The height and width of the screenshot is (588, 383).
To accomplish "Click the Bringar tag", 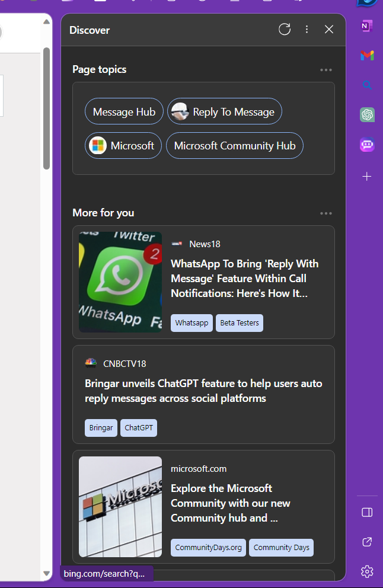I will click(101, 428).
